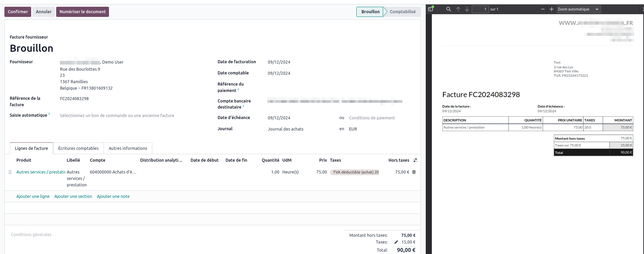Delete the invoice line with trash icon
This screenshot has height=254, width=644.
(x=414, y=172)
